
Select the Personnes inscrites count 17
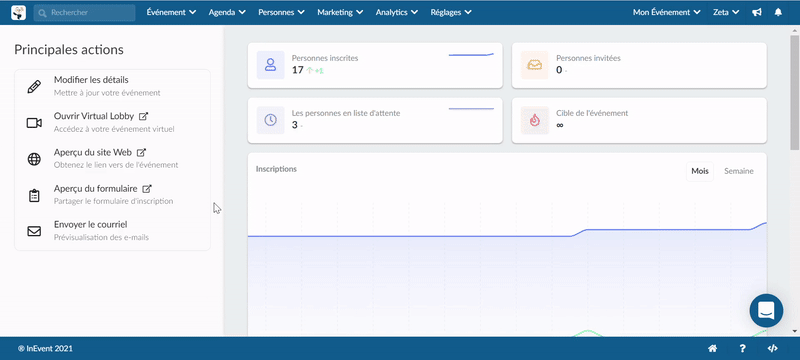coord(297,70)
